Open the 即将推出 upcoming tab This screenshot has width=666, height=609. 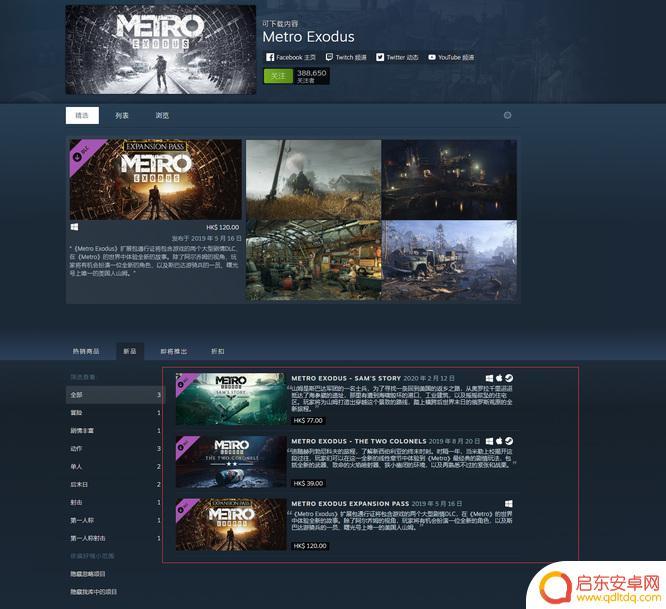[x=174, y=351]
